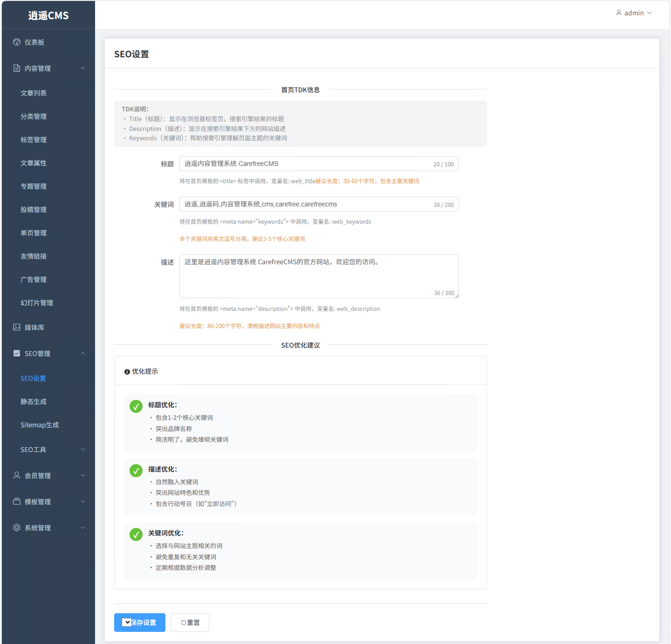Click the 定期根据数据分析调整 tip
The image size is (671, 644).
[186, 568]
